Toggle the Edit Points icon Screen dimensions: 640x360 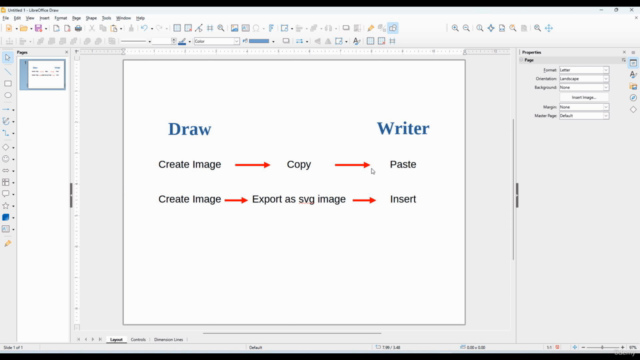[371, 28]
